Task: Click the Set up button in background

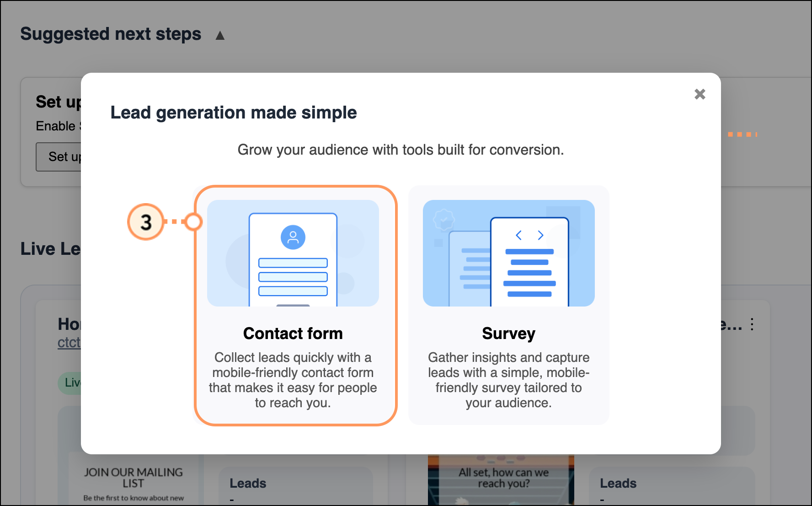Action: tap(59, 157)
